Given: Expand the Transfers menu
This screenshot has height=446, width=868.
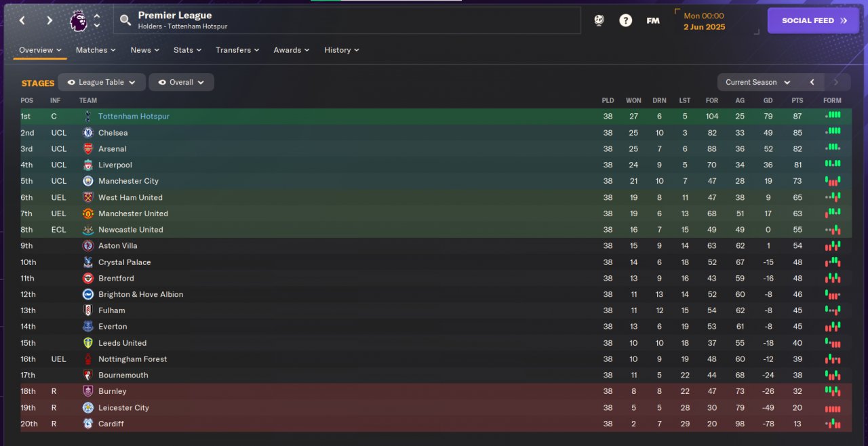Looking at the screenshot, I should (237, 50).
